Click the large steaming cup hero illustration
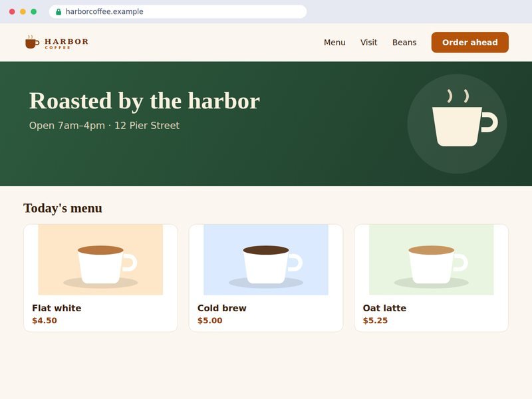Viewport: 532px width, 399px height. 457,124
